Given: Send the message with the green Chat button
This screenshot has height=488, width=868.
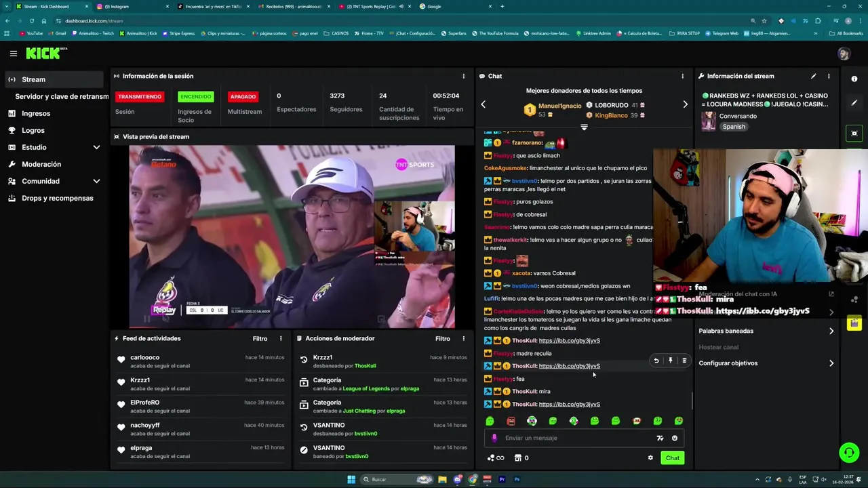Looking at the screenshot, I should (x=672, y=458).
